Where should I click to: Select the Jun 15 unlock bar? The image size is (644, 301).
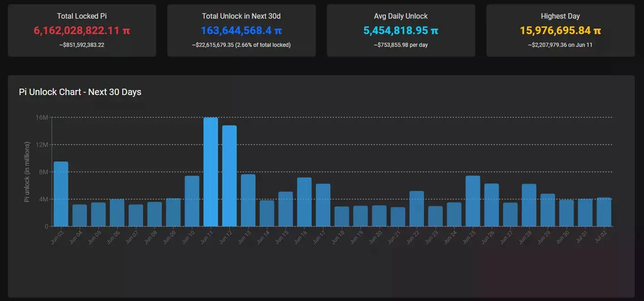(x=286, y=209)
